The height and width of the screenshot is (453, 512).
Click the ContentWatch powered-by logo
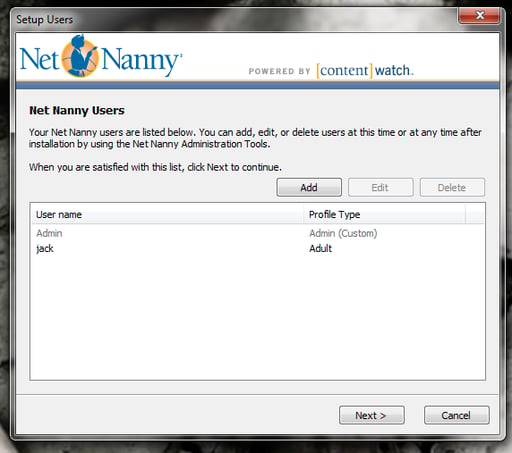coord(331,70)
